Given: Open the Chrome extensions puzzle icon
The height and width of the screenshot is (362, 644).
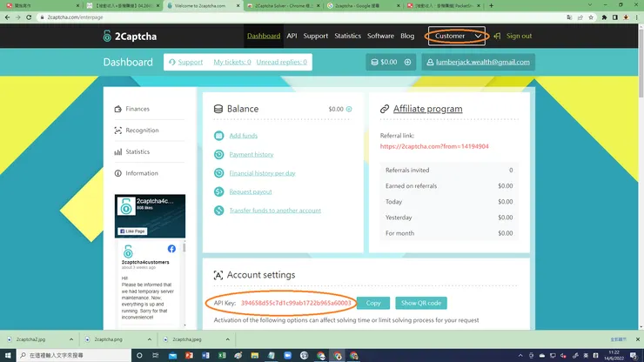Looking at the screenshot, I should 604,17.
